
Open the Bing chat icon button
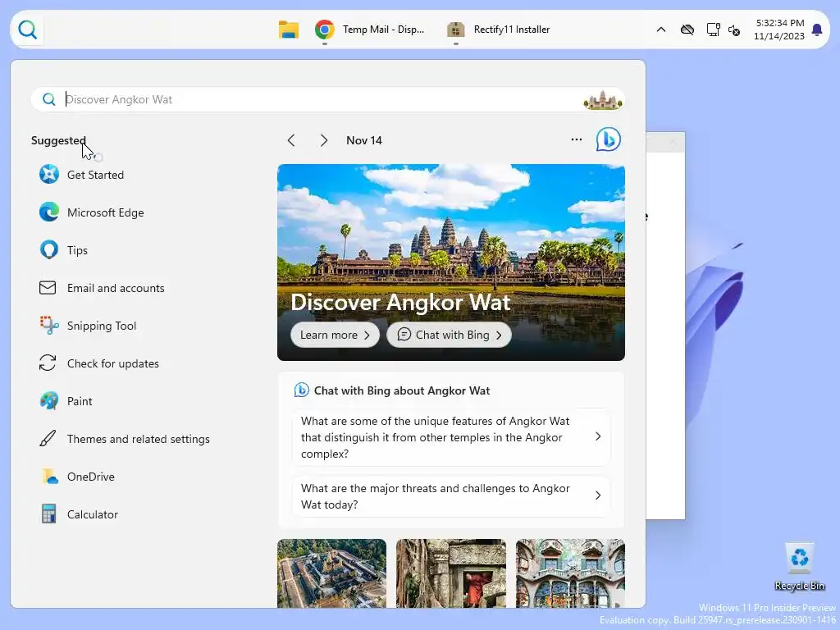click(609, 139)
